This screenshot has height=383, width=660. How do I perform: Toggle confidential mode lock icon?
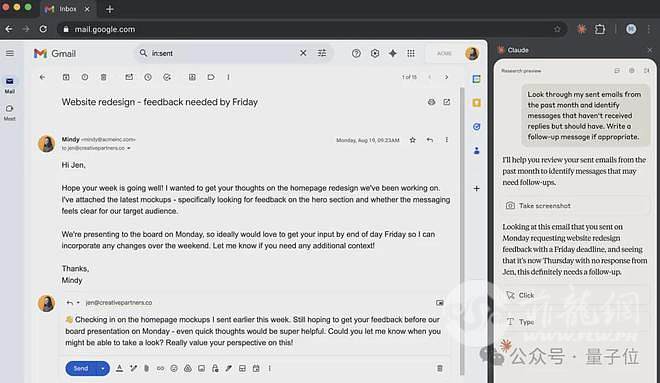click(215, 368)
